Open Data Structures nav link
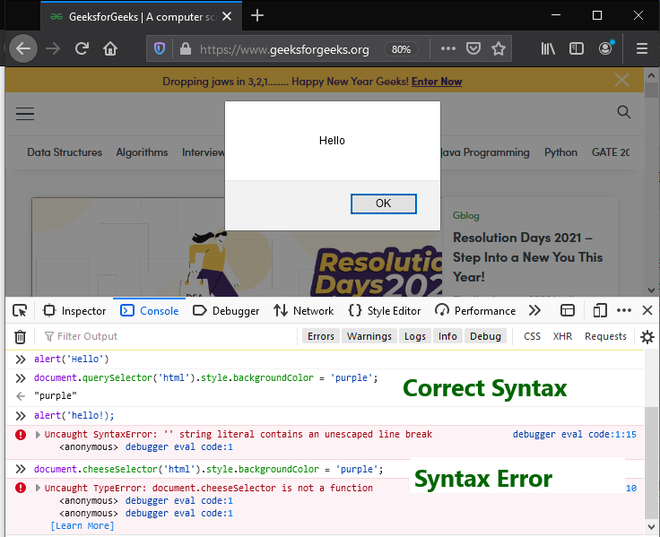Viewport: 660px width, 537px height. coord(64,152)
